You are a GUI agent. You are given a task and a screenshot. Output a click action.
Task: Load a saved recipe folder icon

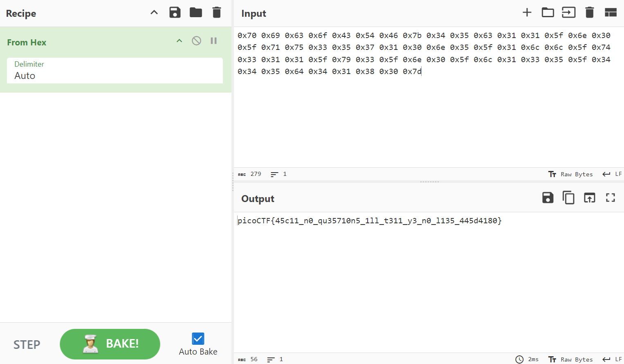(x=196, y=13)
